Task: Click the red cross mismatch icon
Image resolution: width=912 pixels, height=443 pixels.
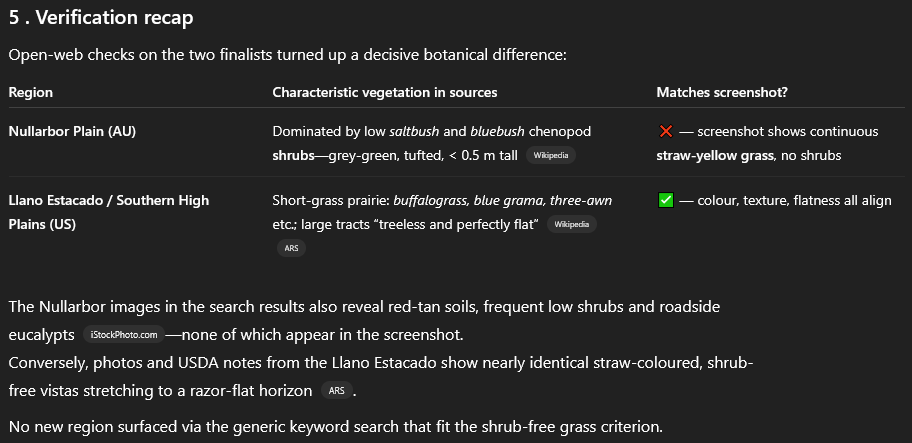Action: 666,131
